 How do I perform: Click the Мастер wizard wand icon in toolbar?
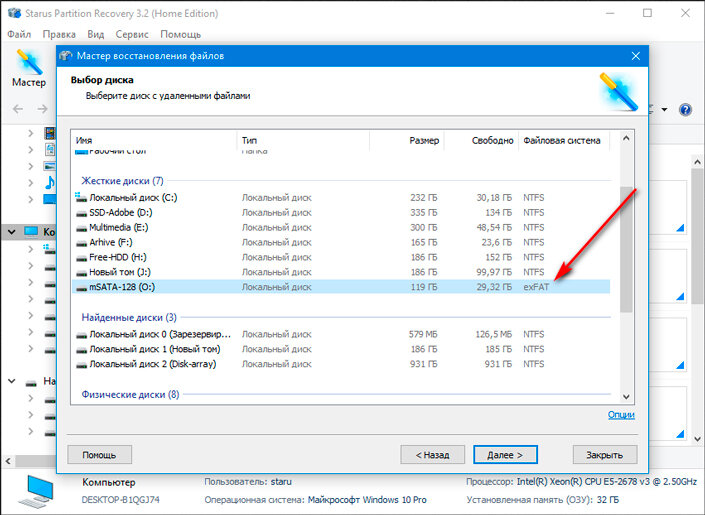pyautogui.click(x=29, y=62)
